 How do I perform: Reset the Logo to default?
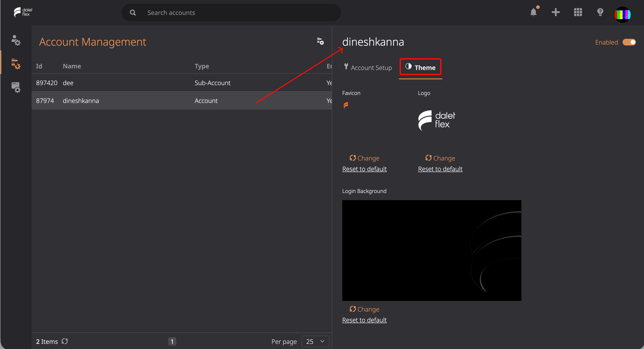440,169
